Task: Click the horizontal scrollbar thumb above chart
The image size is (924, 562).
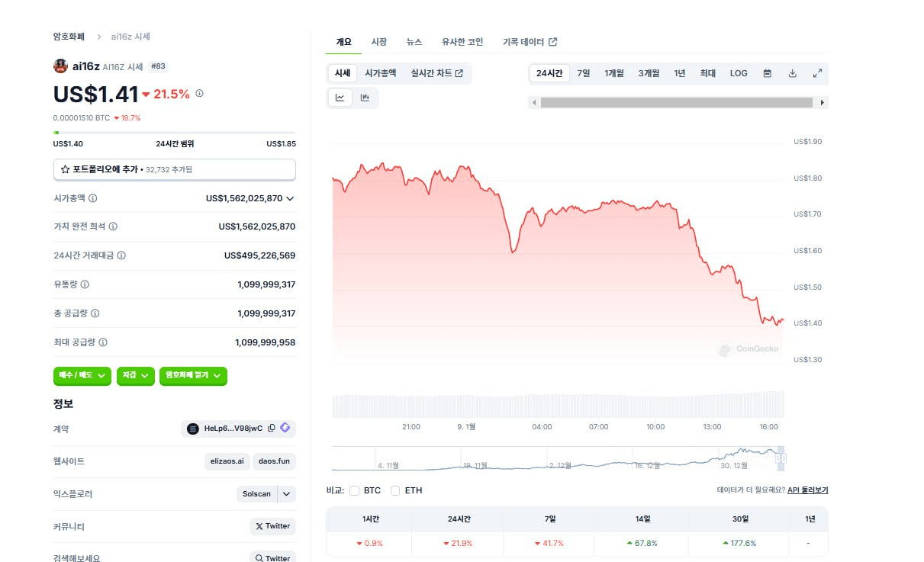Action: [677, 102]
